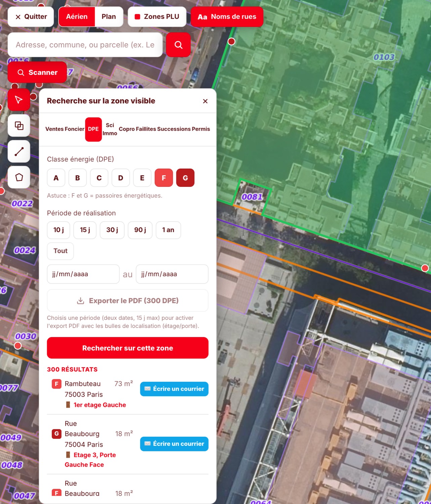This screenshot has height=504, width=431.
Task: Toggle energy class E filter
Action: (x=142, y=178)
